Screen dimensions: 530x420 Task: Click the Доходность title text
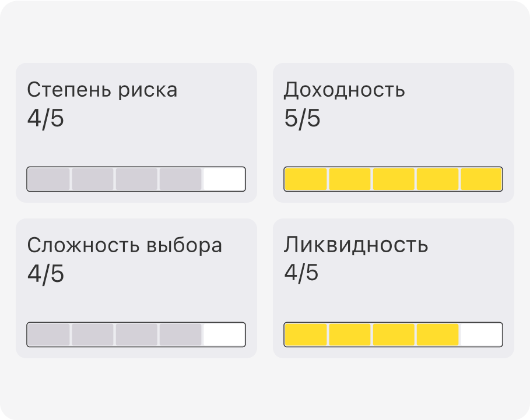pos(344,90)
